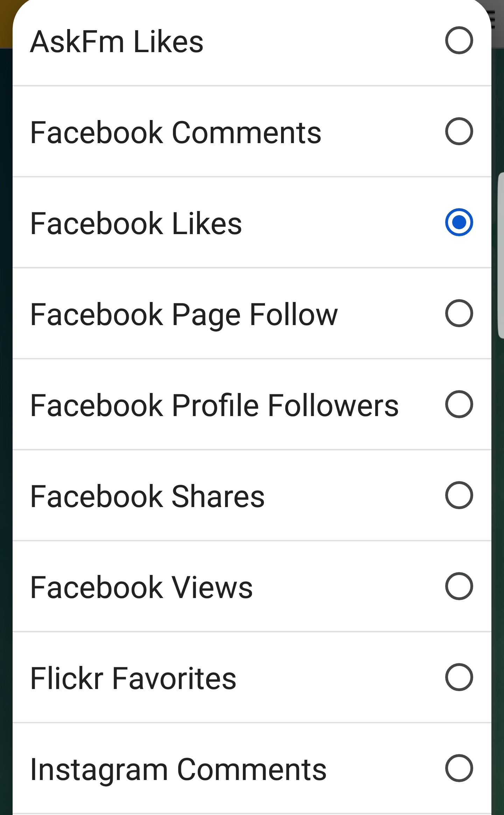Choose the Facebook Comments radio button

(x=459, y=131)
